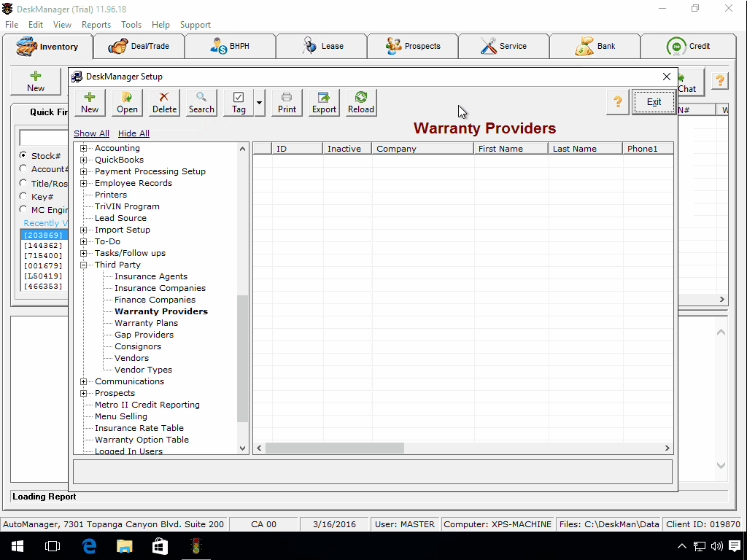Switch to the Inventory tab
Screen dimensions: 747x560
(x=47, y=47)
